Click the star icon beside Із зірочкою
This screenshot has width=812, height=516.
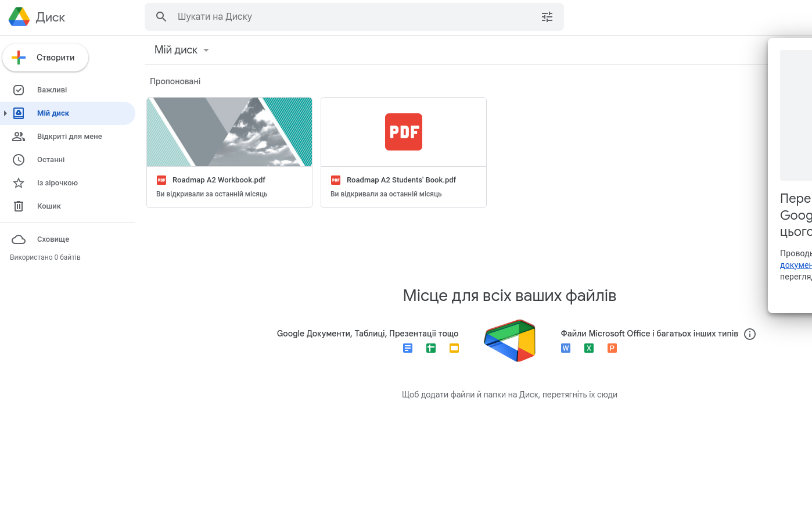tap(18, 182)
